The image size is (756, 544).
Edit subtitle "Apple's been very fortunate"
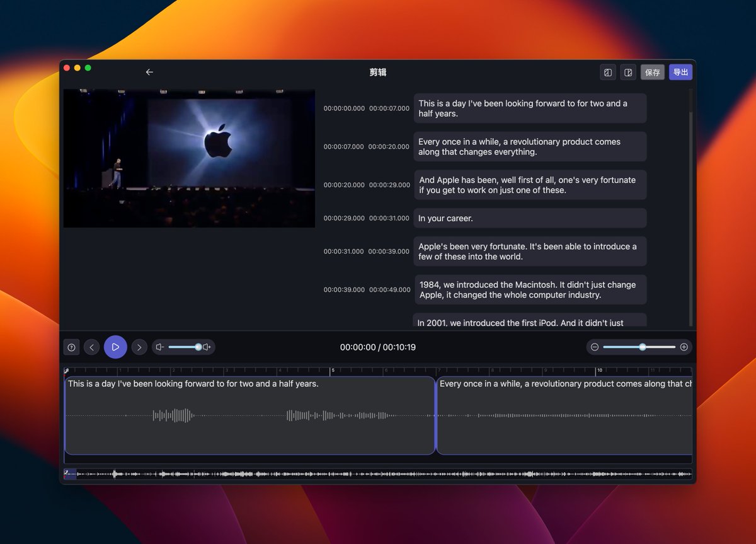[x=530, y=252]
